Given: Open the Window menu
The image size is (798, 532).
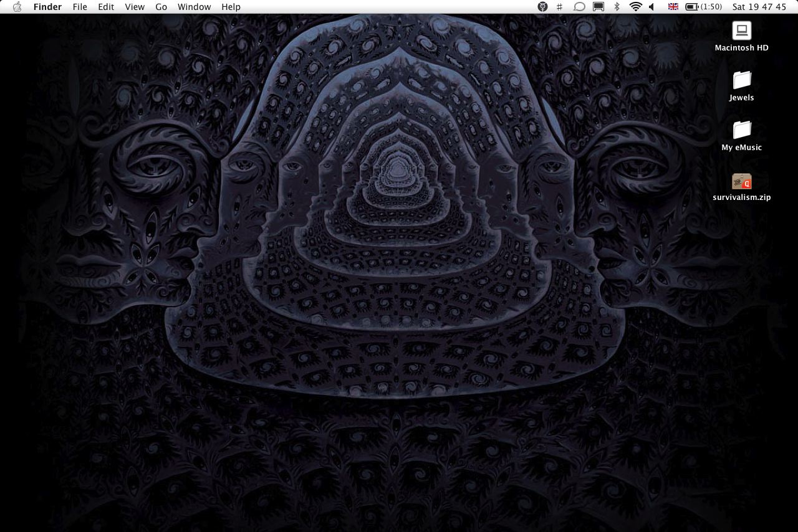Looking at the screenshot, I should click(x=195, y=7).
